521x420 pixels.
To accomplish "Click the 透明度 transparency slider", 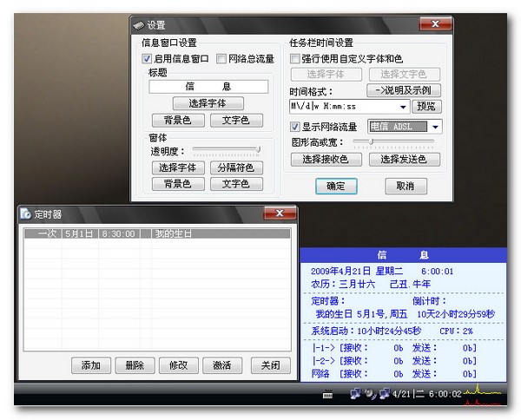I will (226, 150).
